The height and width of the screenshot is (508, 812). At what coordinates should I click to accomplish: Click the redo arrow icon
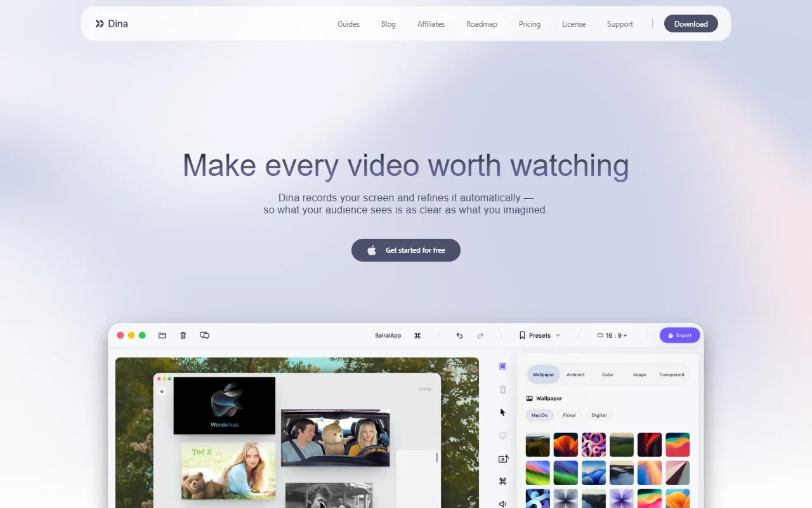tap(480, 335)
